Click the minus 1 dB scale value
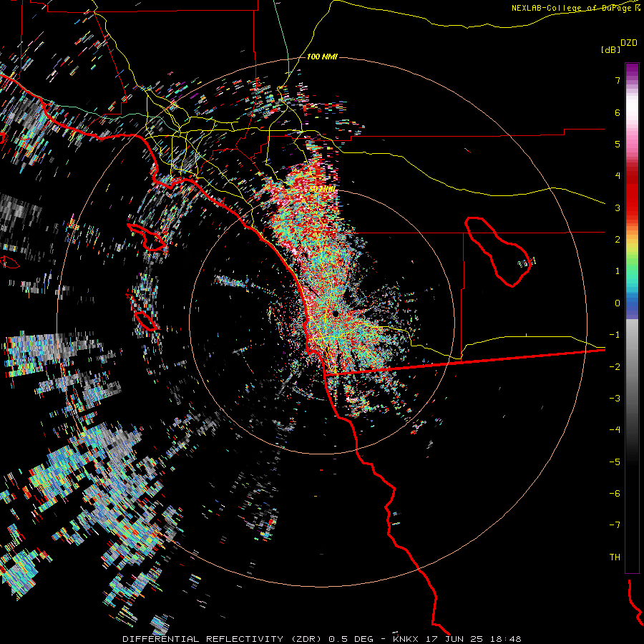 pyautogui.click(x=615, y=335)
